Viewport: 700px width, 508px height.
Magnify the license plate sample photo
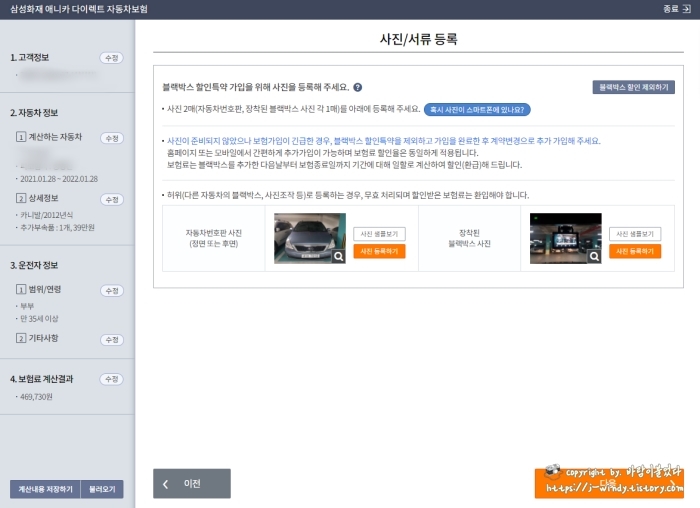tap(339, 256)
